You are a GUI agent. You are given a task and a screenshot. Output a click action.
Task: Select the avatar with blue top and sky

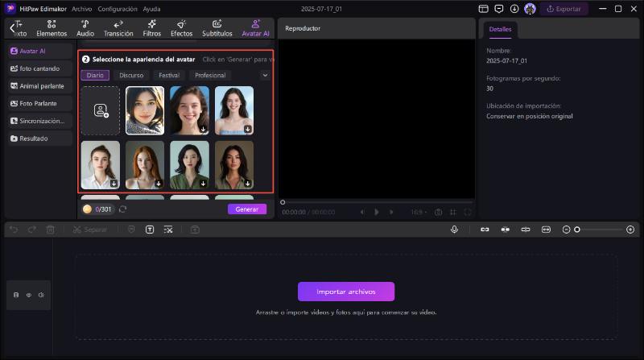[x=234, y=110]
